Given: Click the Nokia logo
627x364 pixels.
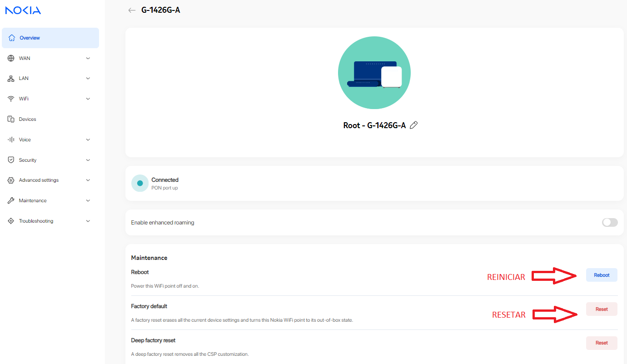Looking at the screenshot, I should tap(23, 10).
